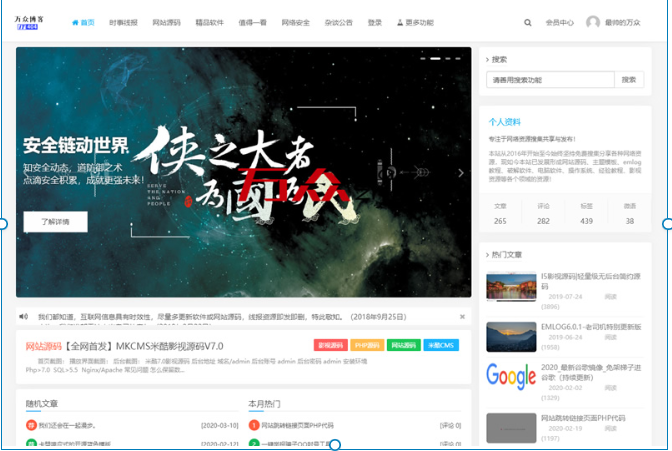Viewport: 672px width, 451px height.
Task: Open the 会员中心 link
Action: (x=560, y=22)
